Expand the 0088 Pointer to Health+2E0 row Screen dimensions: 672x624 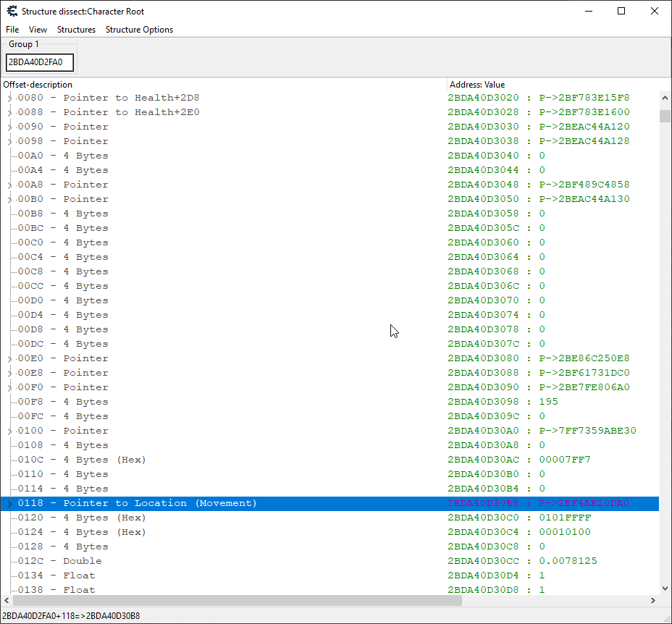[9, 112]
